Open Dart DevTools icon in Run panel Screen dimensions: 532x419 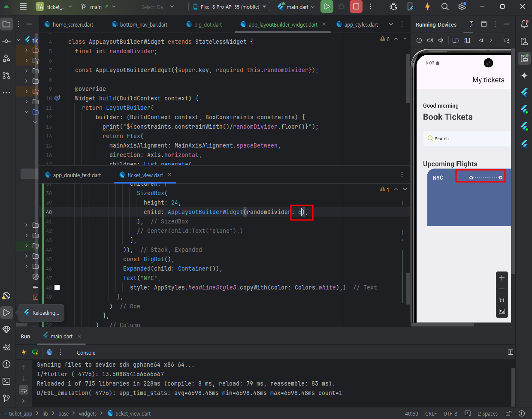pos(49,352)
